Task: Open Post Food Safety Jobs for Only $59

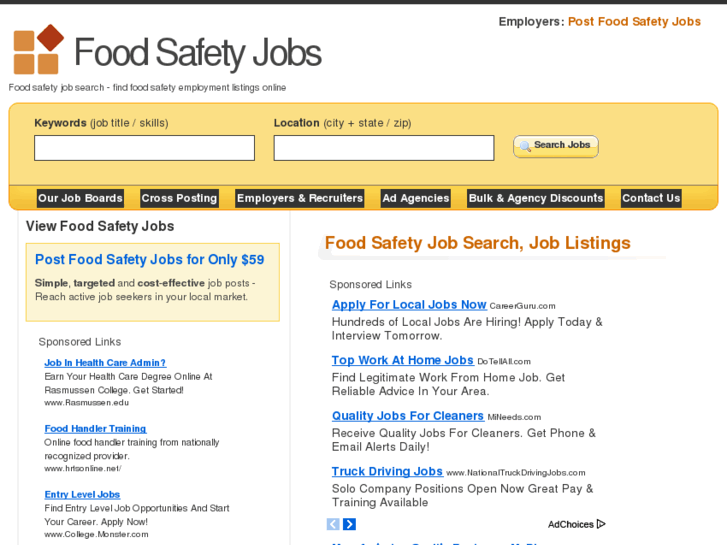Action: click(x=149, y=260)
